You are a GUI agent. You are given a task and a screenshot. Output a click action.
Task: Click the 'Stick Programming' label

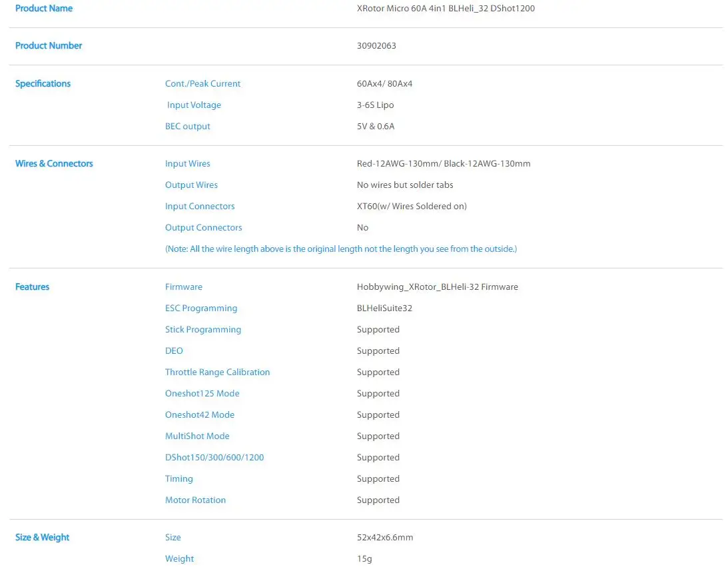point(203,329)
